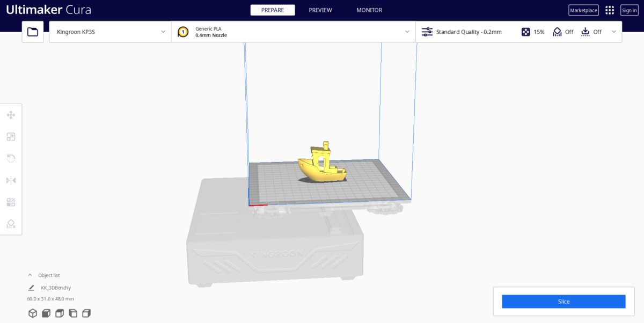Switch to the MONITOR stage
This screenshot has height=323, width=644.
(x=369, y=10)
